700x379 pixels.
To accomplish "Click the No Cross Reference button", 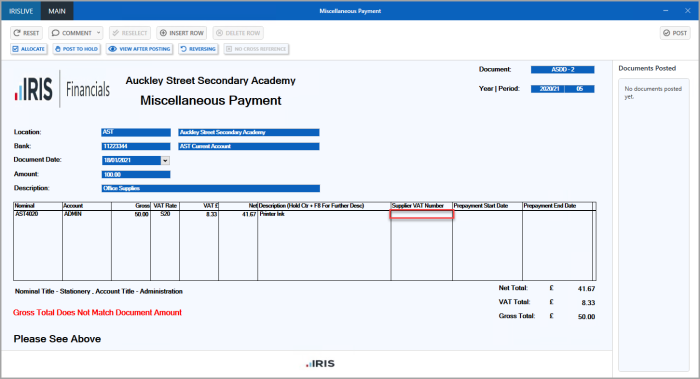I will pos(256,49).
